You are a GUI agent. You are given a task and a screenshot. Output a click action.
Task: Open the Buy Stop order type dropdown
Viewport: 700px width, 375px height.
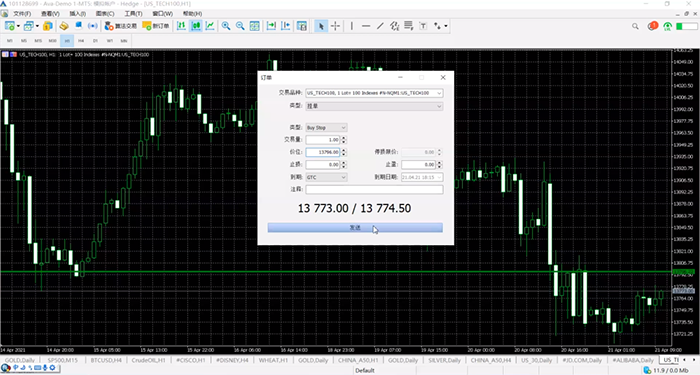[326, 128]
